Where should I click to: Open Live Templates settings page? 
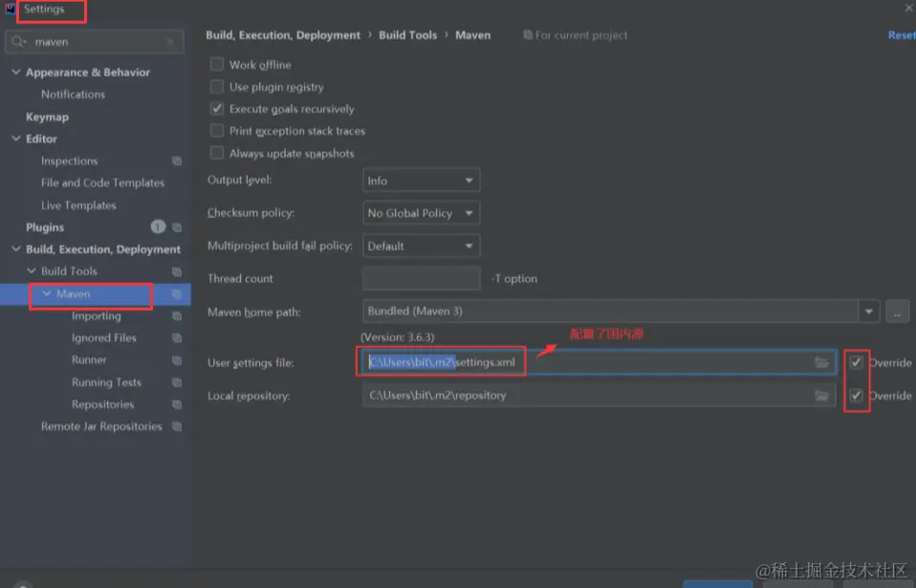(78, 205)
